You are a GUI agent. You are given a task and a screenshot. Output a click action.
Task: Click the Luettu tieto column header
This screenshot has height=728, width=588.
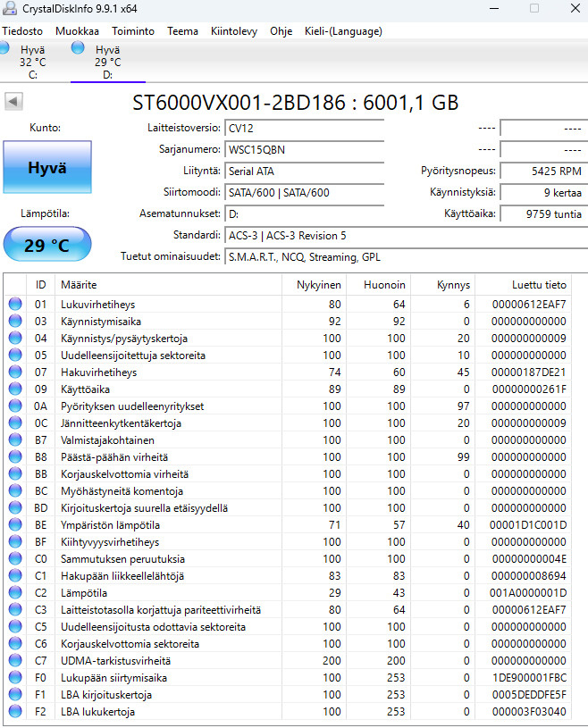[x=524, y=285]
